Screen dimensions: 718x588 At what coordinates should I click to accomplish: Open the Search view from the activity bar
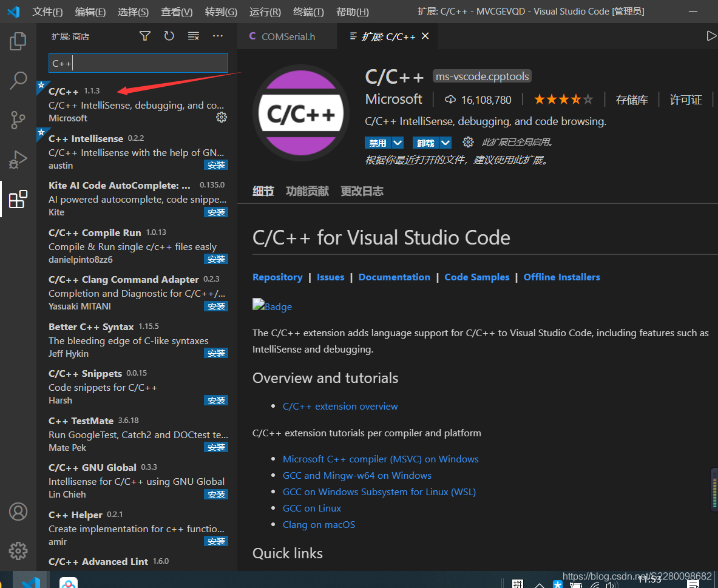point(18,81)
